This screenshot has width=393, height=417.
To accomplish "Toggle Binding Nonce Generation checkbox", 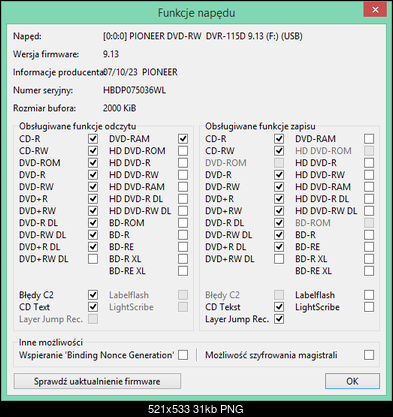I will coord(183,355).
